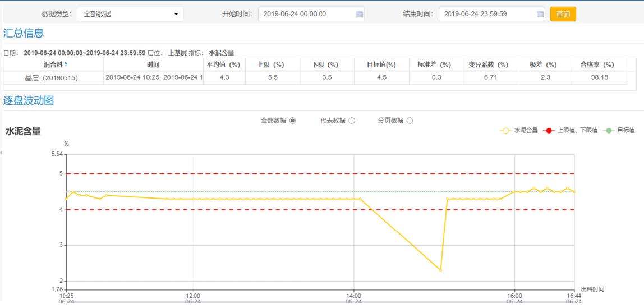This screenshot has width=644, height=308.
Task: Click the 结束时间 input field
Action: pyautogui.click(x=486, y=14)
